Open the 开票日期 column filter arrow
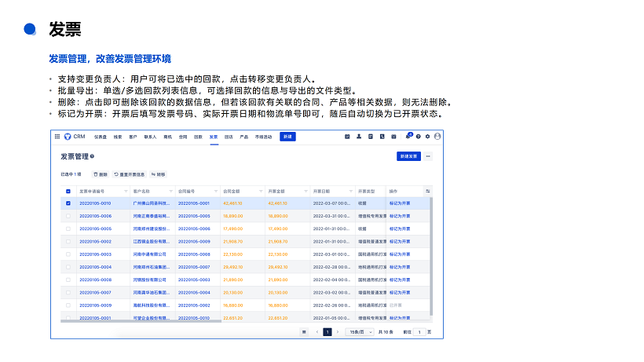 click(x=351, y=192)
